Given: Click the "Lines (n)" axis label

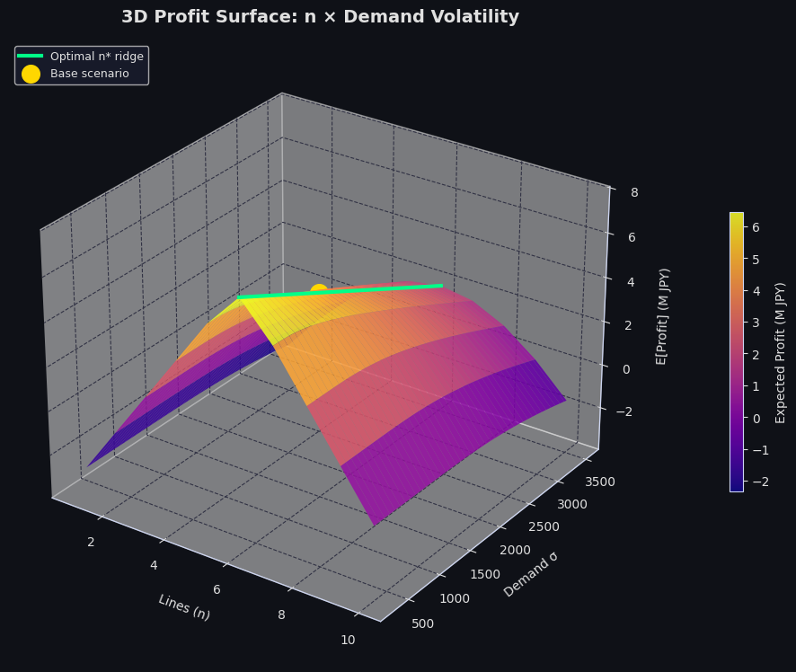Looking at the screenshot, I should pos(184,607).
